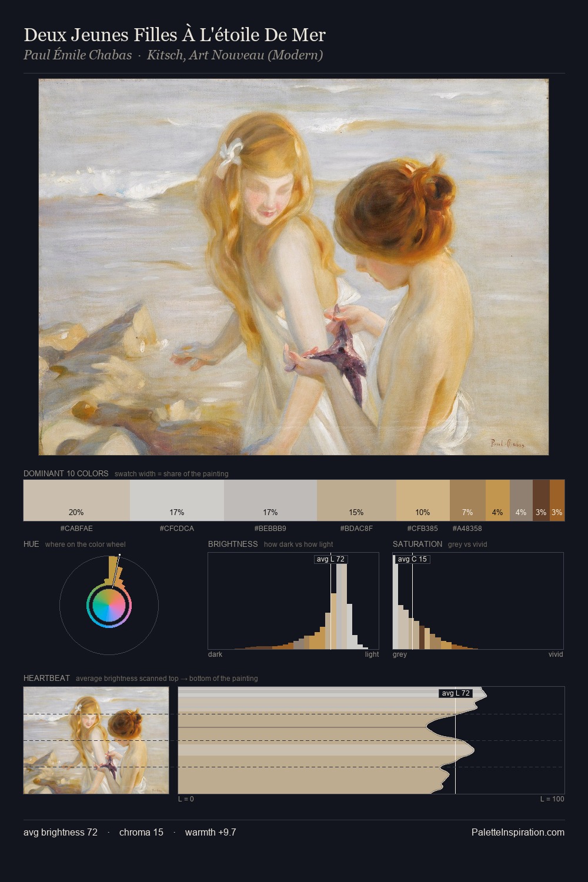Click the hex label #CFB385
The width and height of the screenshot is (588, 882).
(423, 529)
